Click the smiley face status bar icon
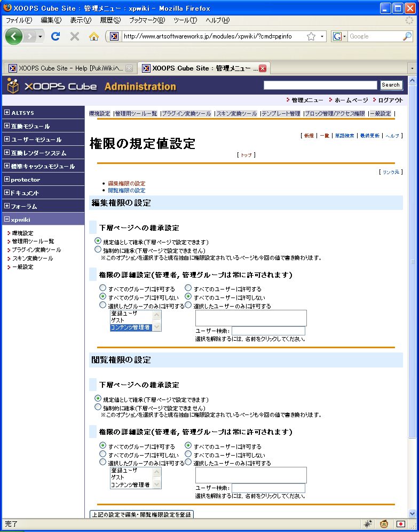This screenshot has height=532, width=419. (x=384, y=524)
